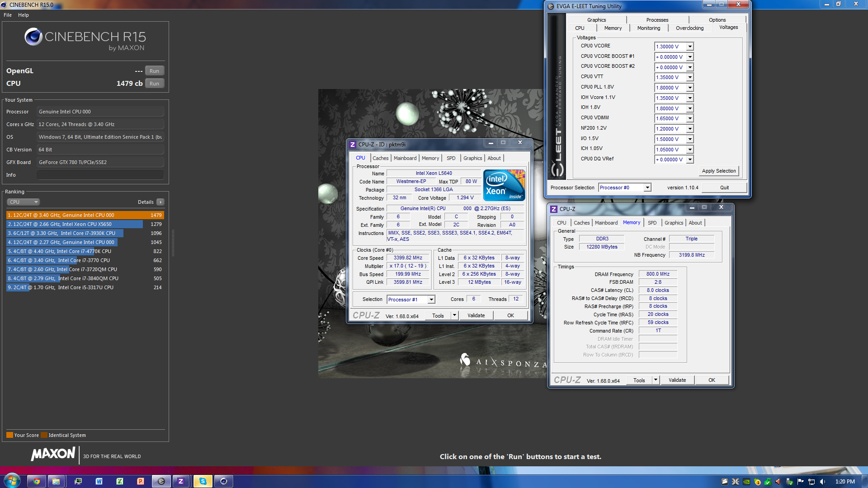Click Safely Remove Hardware tray icon
Image resolution: width=868 pixels, height=488 pixels.
pyautogui.click(x=790, y=482)
